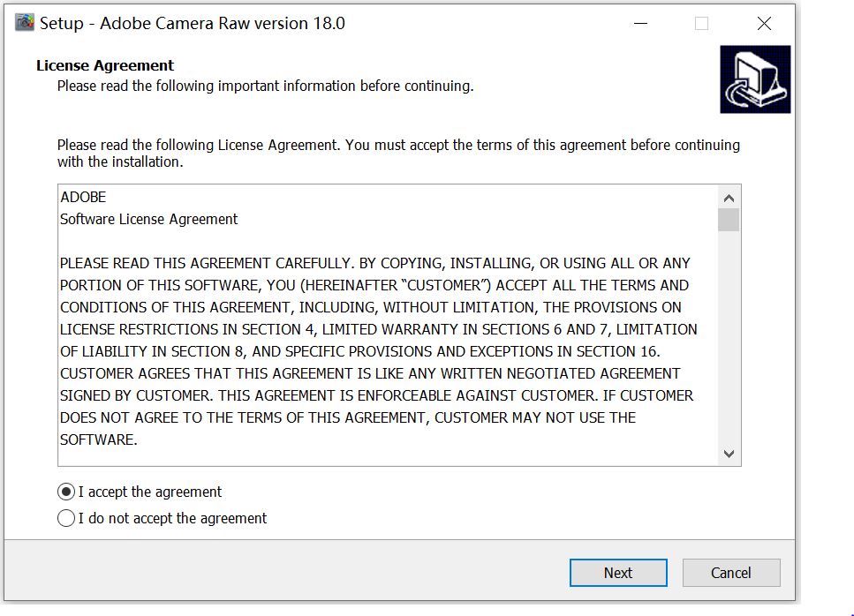Click the license scrollbar thumb
Viewport: 854px width, 616px height.
[729, 220]
